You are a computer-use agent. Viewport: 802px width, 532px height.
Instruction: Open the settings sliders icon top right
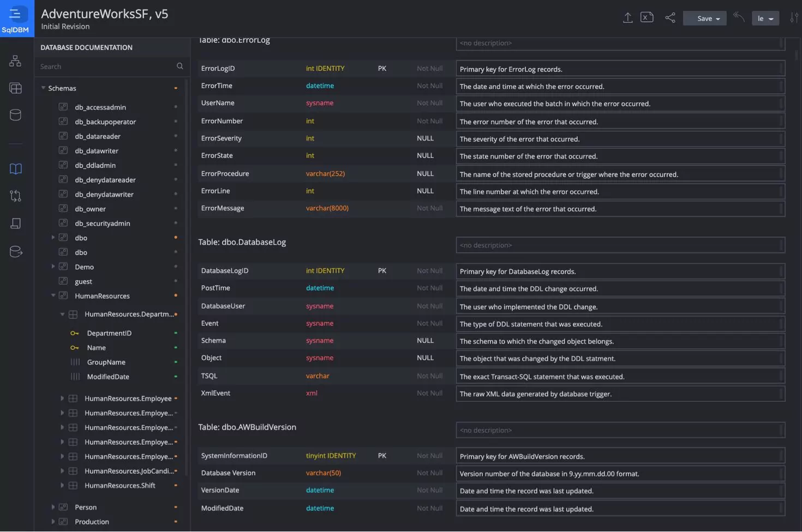coord(794,17)
